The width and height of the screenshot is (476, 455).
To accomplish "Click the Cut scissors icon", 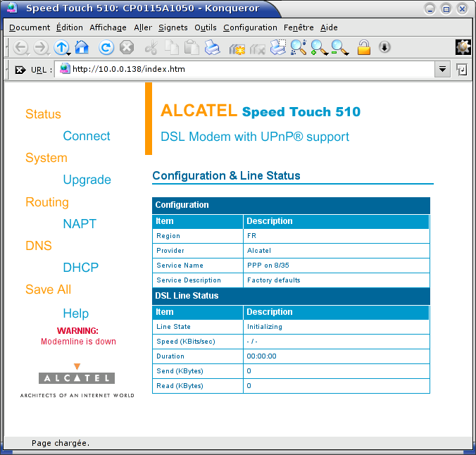I will click(151, 48).
